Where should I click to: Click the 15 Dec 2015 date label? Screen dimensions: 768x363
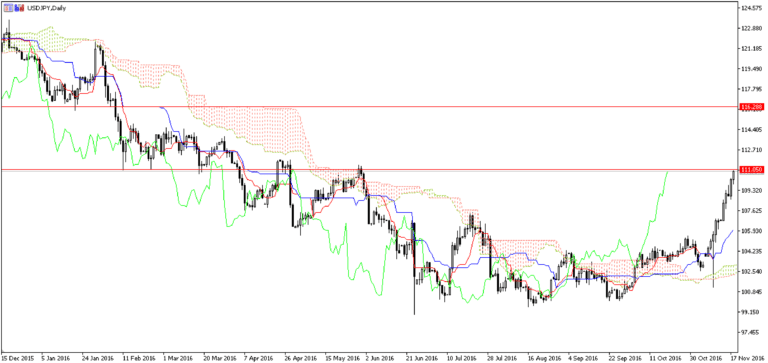pos(17,358)
